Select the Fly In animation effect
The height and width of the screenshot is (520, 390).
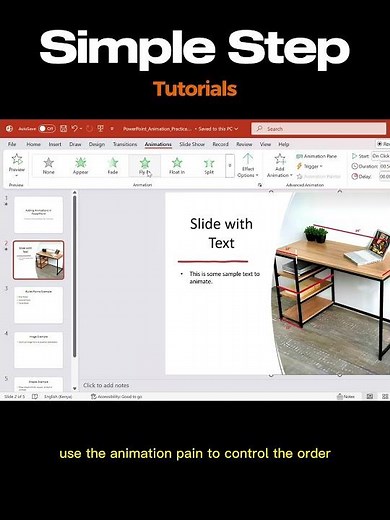click(145, 166)
